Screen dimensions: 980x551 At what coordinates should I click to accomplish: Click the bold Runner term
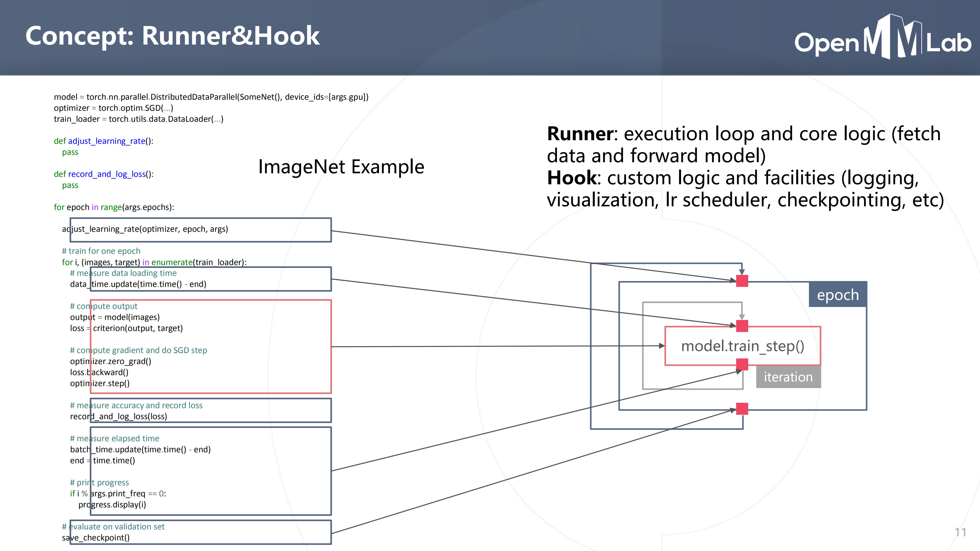pos(580,134)
